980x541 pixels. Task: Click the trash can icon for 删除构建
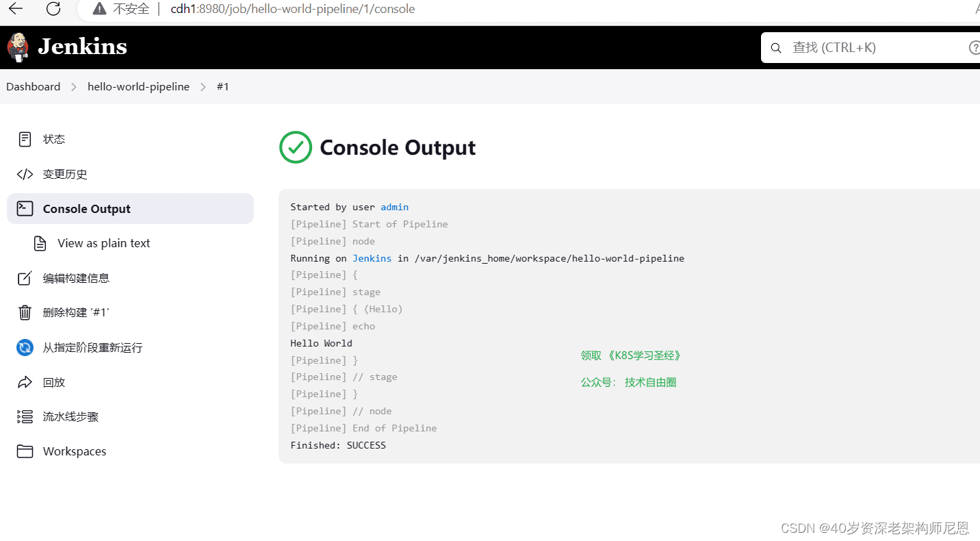(x=25, y=313)
